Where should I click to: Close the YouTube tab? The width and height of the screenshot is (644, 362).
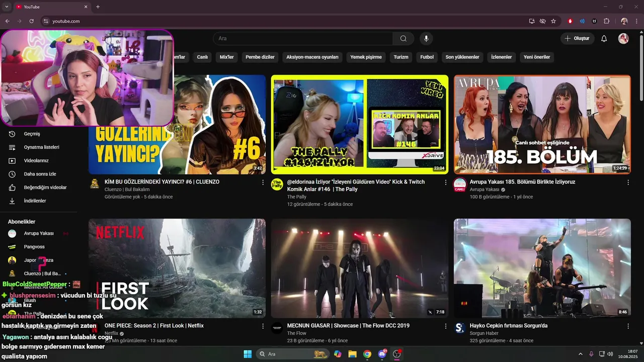pos(86,7)
